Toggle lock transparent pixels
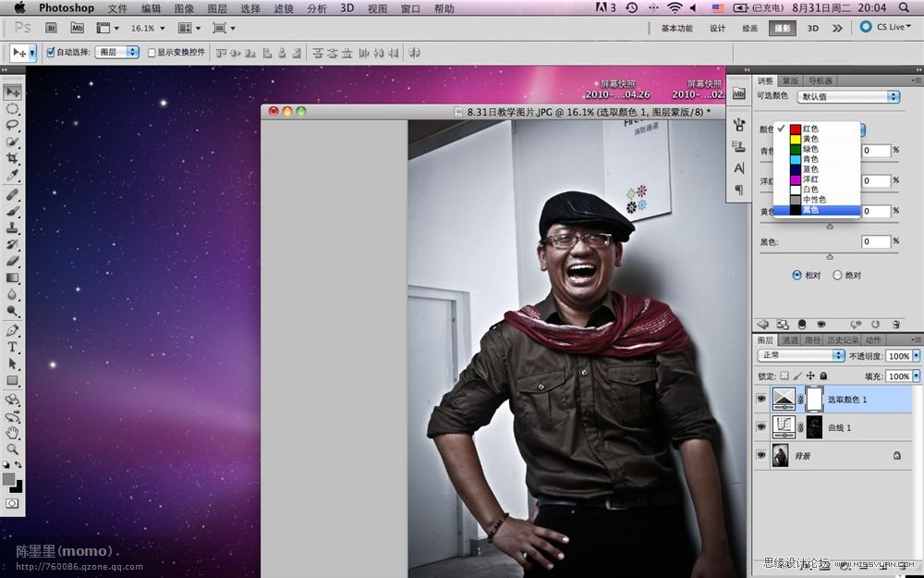Screen dimensions: 924x578 point(784,375)
